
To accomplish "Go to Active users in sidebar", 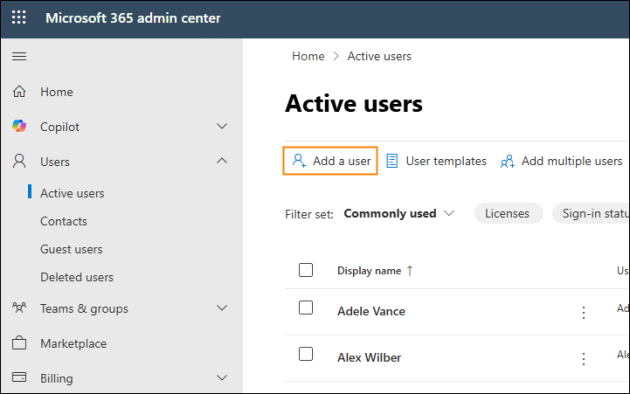I will click(72, 193).
